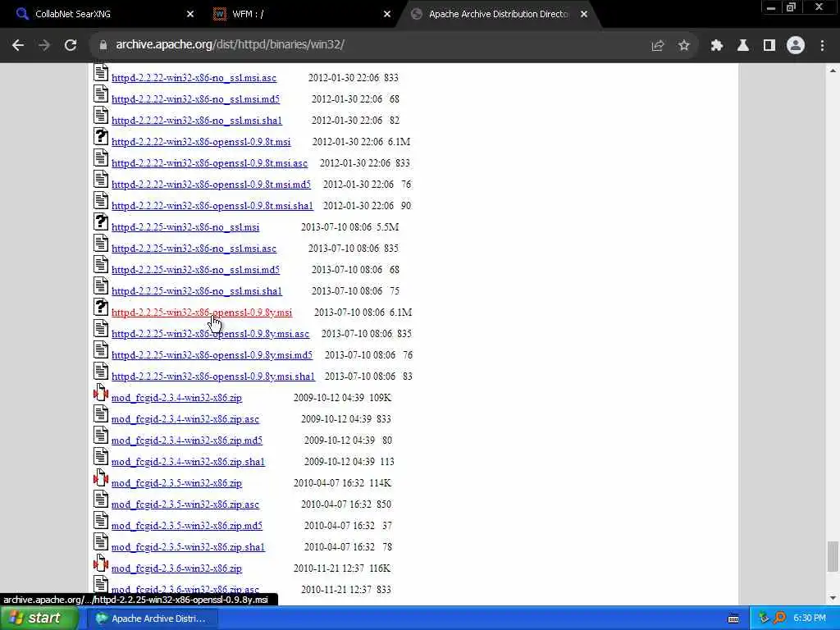The image size is (840, 630).
Task: Click the archive icon beside mod_fcgid-2.3.4-win32-x86.zip
Action: (101, 393)
